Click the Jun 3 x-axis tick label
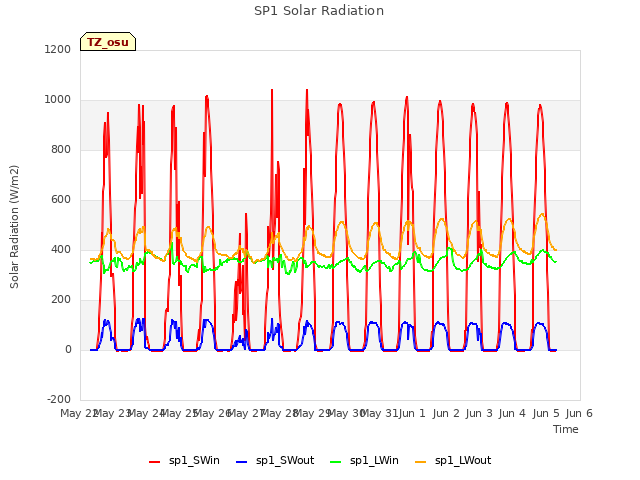The width and height of the screenshot is (640, 480). (x=479, y=413)
